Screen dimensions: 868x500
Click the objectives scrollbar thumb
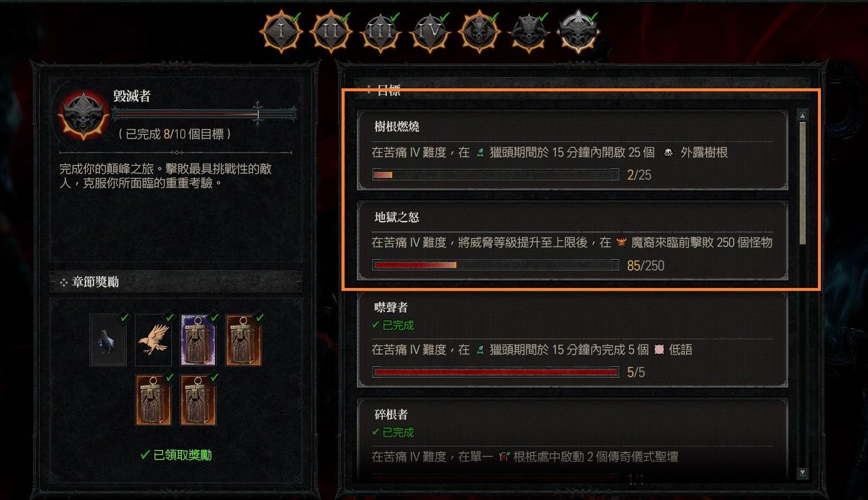[802, 183]
